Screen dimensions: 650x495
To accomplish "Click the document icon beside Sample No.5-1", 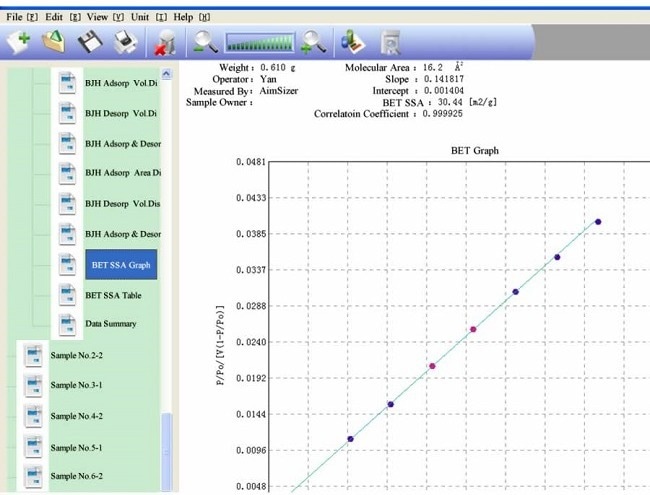I will click(33, 446).
